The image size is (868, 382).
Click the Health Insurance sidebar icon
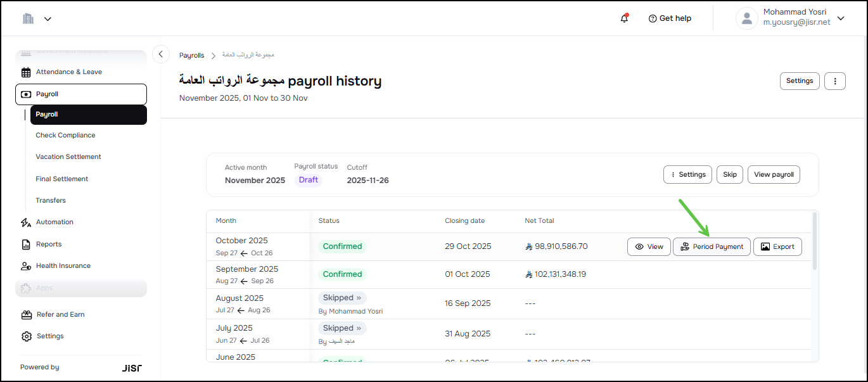(x=26, y=266)
